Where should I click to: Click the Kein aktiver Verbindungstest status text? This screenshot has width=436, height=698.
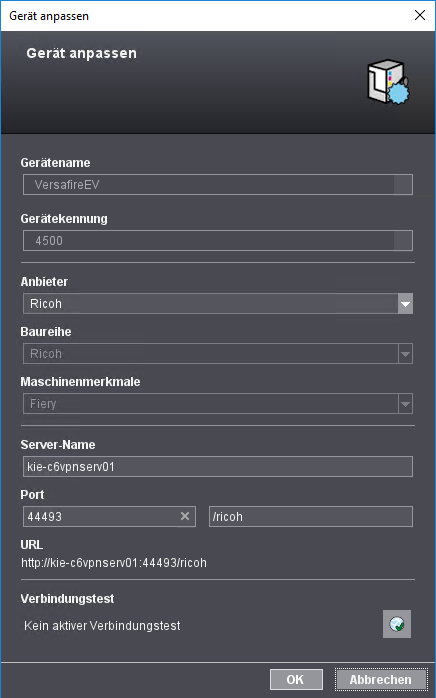pyautogui.click(x=102, y=625)
